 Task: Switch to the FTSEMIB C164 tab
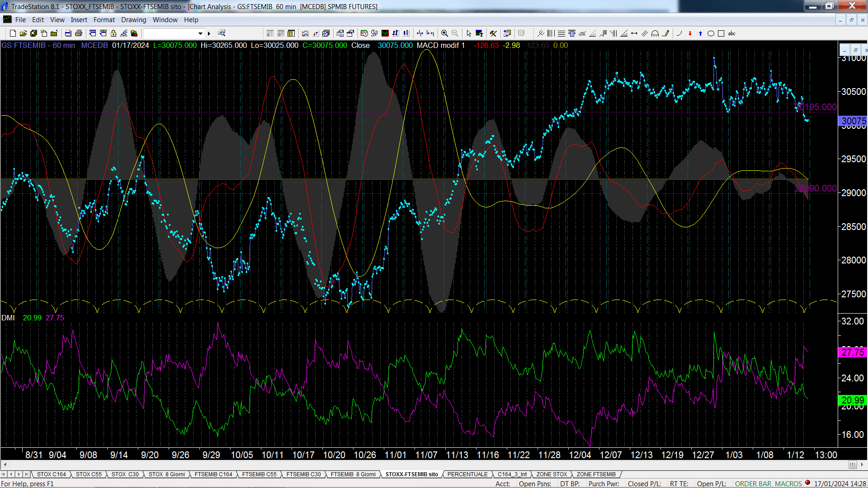click(x=213, y=474)
